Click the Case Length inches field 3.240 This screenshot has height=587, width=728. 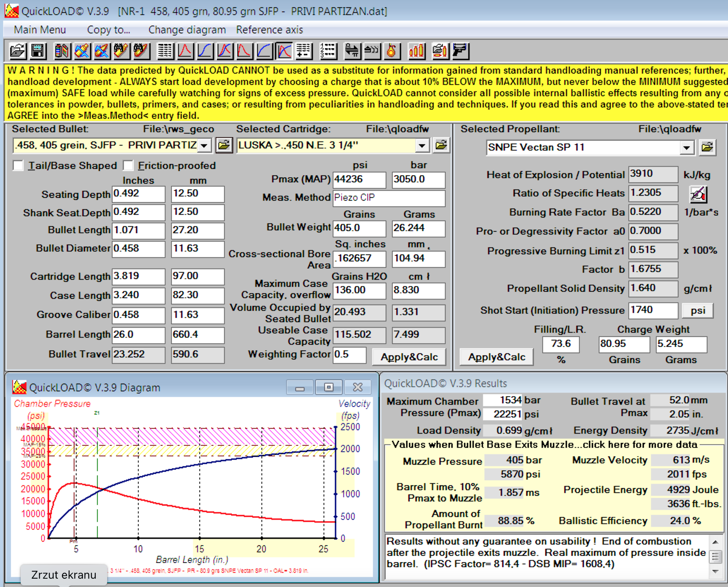pyautogui.click(x=139, y=295)
